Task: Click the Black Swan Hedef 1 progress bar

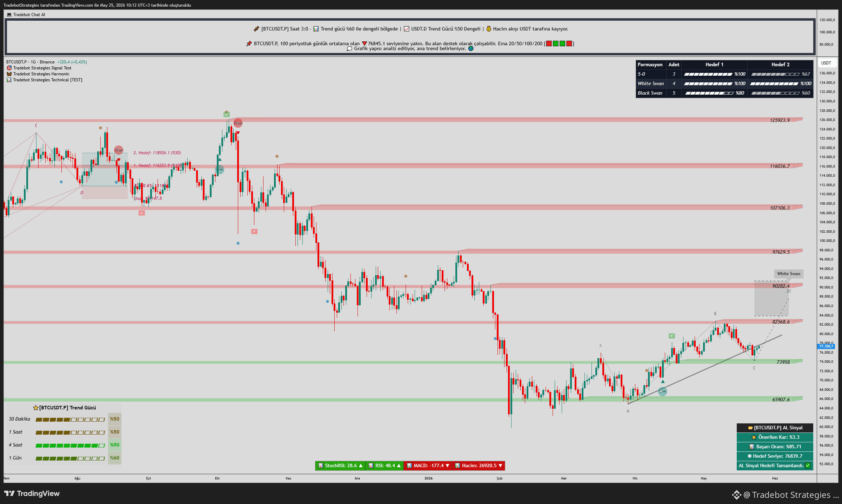Action: point(709,93)
